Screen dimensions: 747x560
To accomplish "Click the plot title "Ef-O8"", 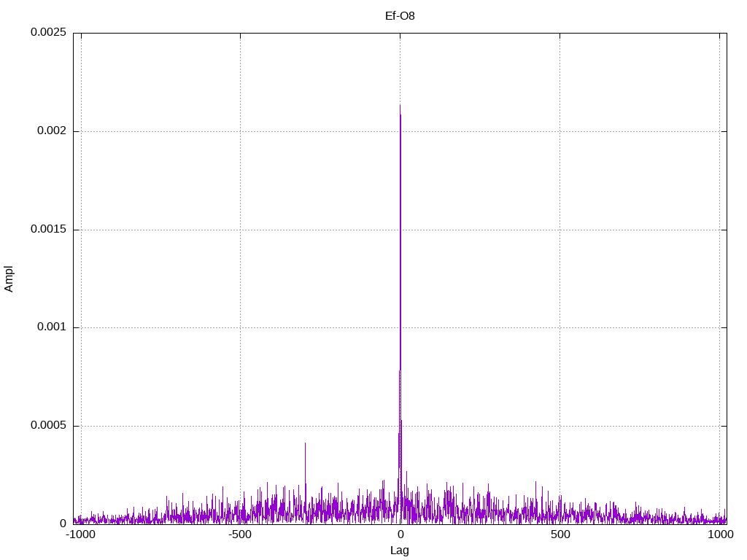I will [x=400, y=16].
